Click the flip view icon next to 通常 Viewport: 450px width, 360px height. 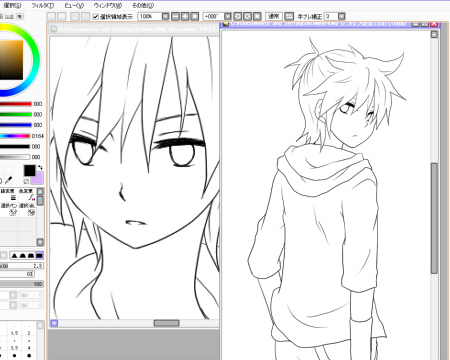tap(289, 16)
